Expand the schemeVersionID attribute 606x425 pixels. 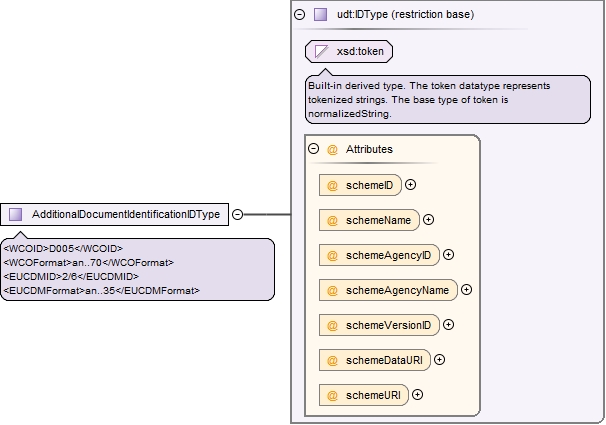pyautogui.click(x=448, y=325)
